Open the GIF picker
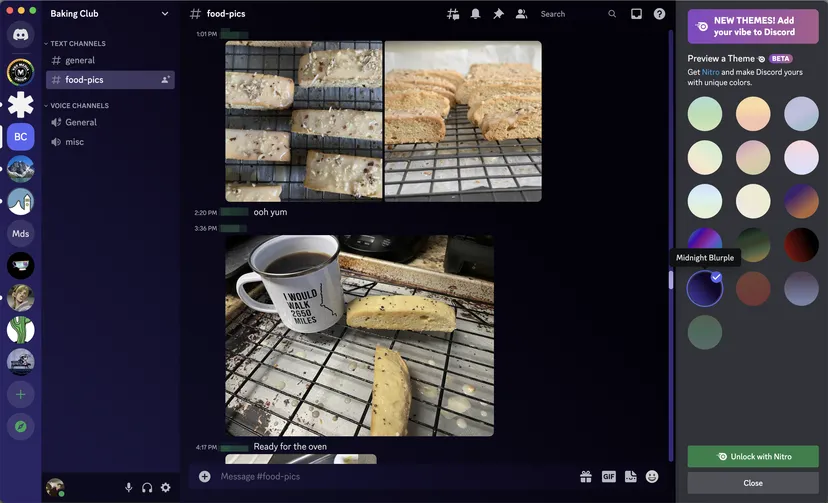This screenshot has height=503, width=828. [608, 477]
